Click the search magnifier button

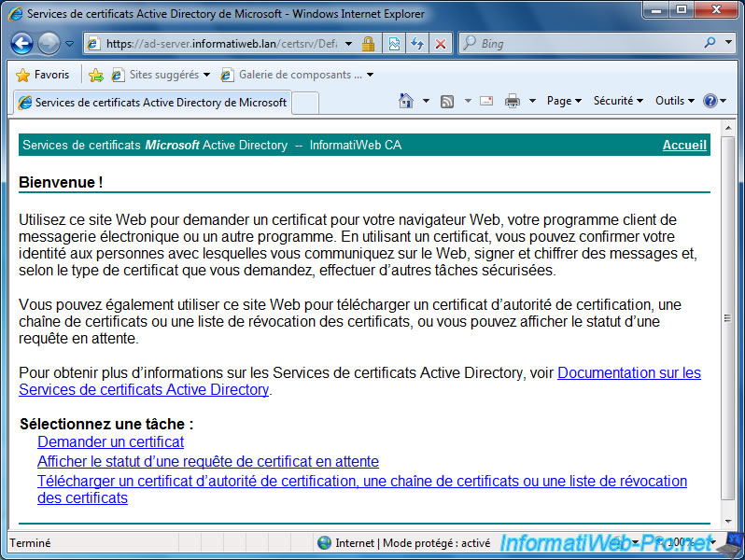(710, 43)
